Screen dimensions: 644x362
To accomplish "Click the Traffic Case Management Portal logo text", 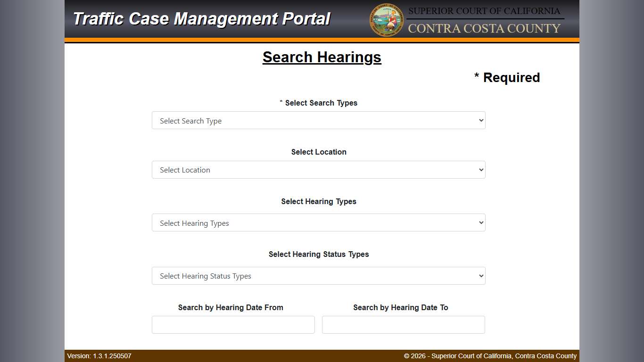I will tap(201, 19).
